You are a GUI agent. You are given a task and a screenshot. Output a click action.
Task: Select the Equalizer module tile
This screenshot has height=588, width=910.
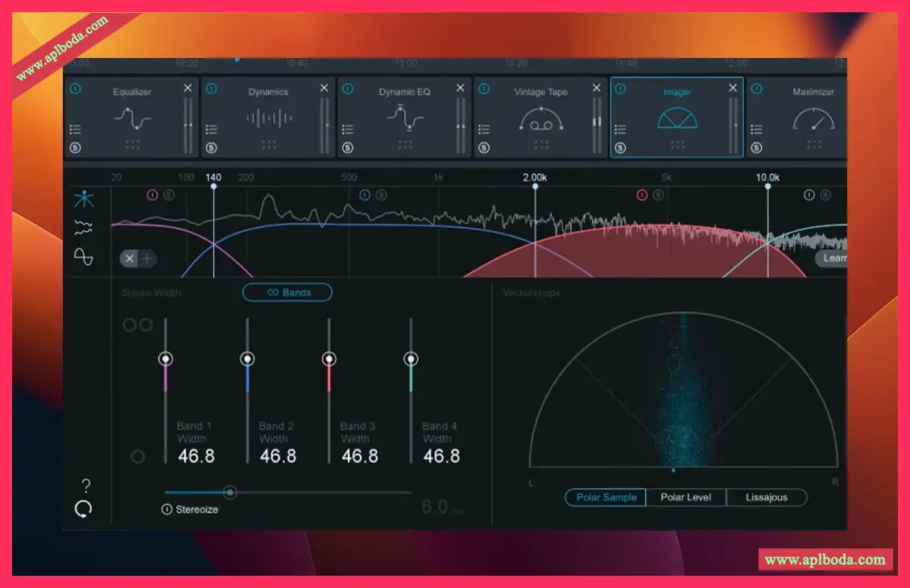coord(132,118)
